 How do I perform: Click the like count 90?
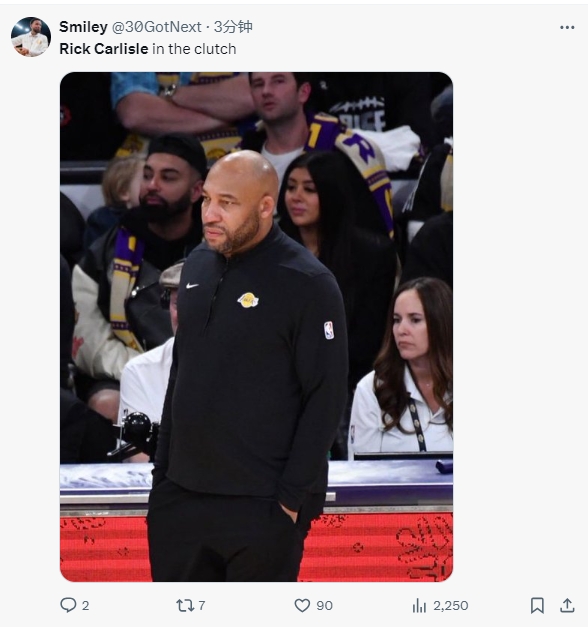[324, 605]
